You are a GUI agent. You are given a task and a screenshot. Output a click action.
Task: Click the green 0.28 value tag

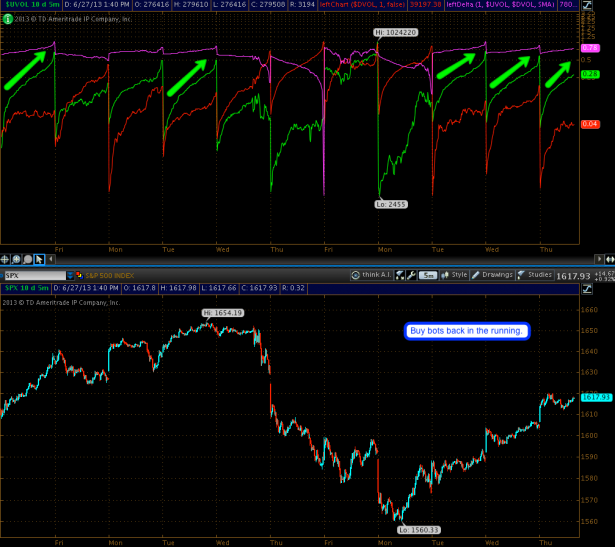coord(590,74)
